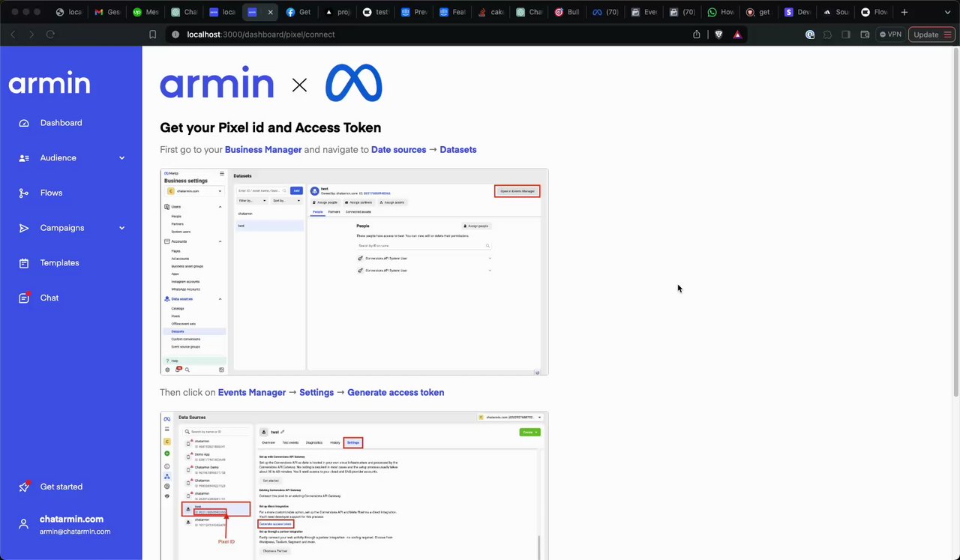Click the address bar URL
The height and width of the screenshot is (560, 960).
[261, 34]
